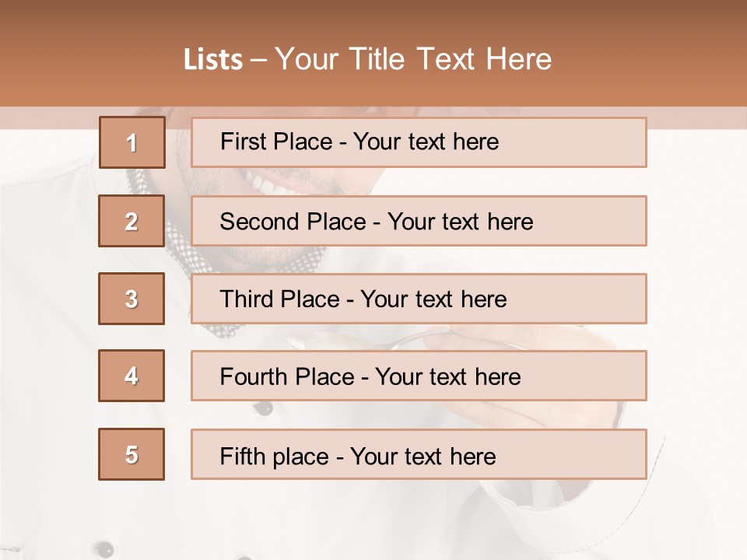Click the chef's smiling teeth in the background
Viewport: 747px width, 560px height.
click(265, 184)
